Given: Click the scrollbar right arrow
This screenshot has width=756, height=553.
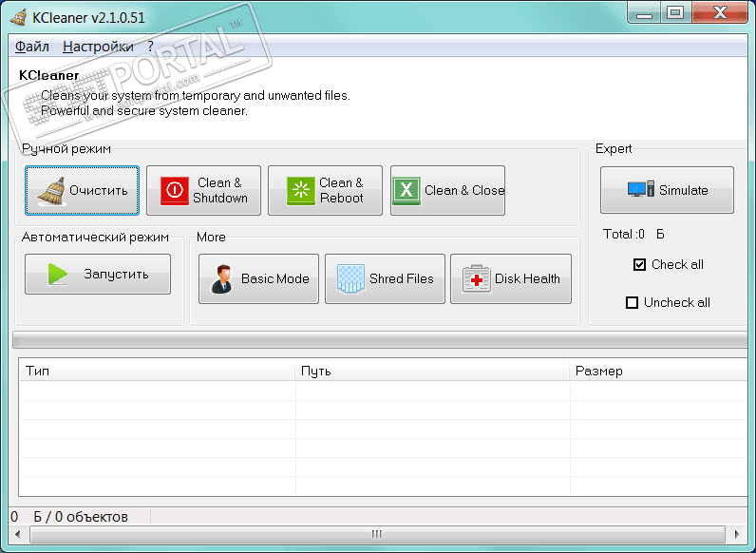Looking at the screenshot, I should point(737,534).
